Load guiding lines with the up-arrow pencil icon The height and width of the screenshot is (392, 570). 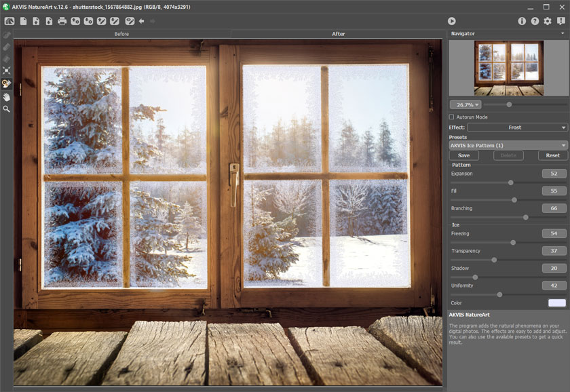click(x=101, y=21)
